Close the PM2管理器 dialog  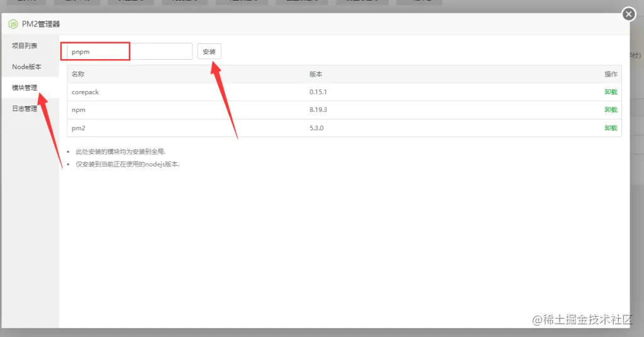(x=628, y=14)
